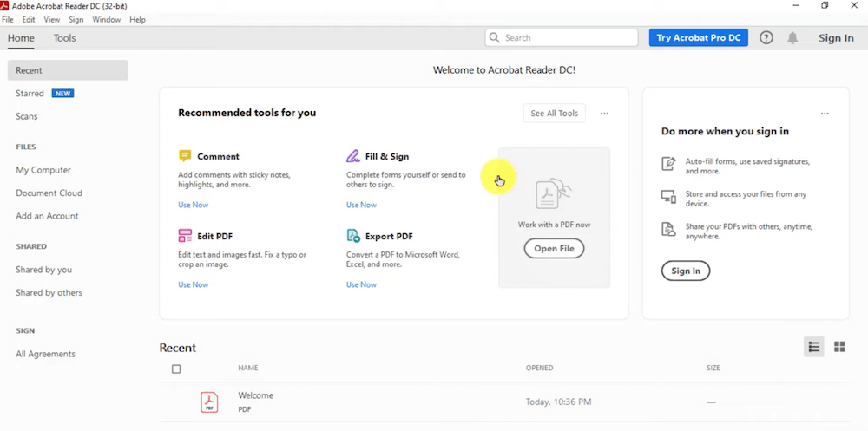Open Shared by others

click(49, 293)
